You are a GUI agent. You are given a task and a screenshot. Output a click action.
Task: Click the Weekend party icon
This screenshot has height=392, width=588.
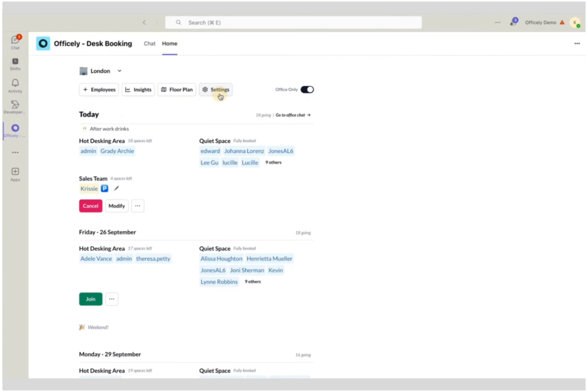[82, 327]
